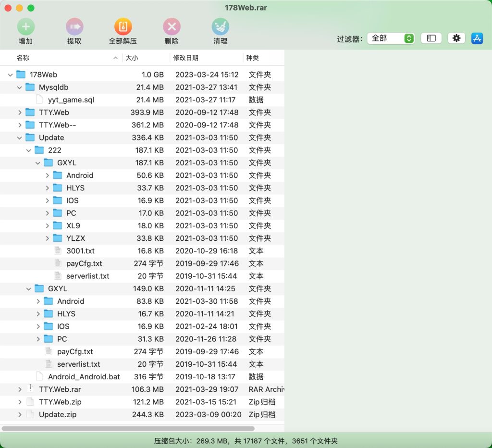
Task: Click the Extract All (全部解压) icon
Action: pos(123,26)
